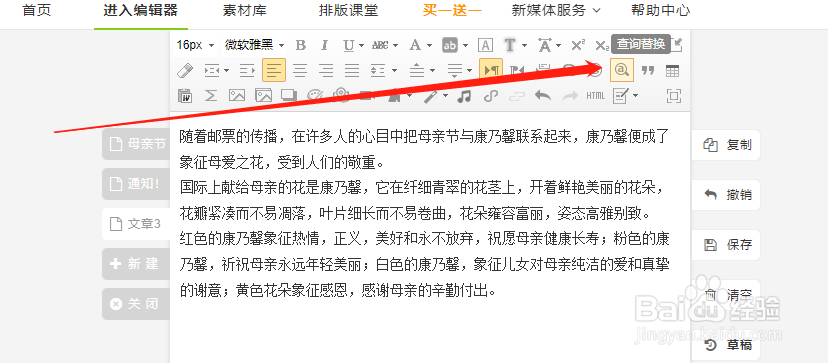Viewport: 828px width, 363px height.
Task: Expand underline style dropdown arrow
Action: coord(362,46)
